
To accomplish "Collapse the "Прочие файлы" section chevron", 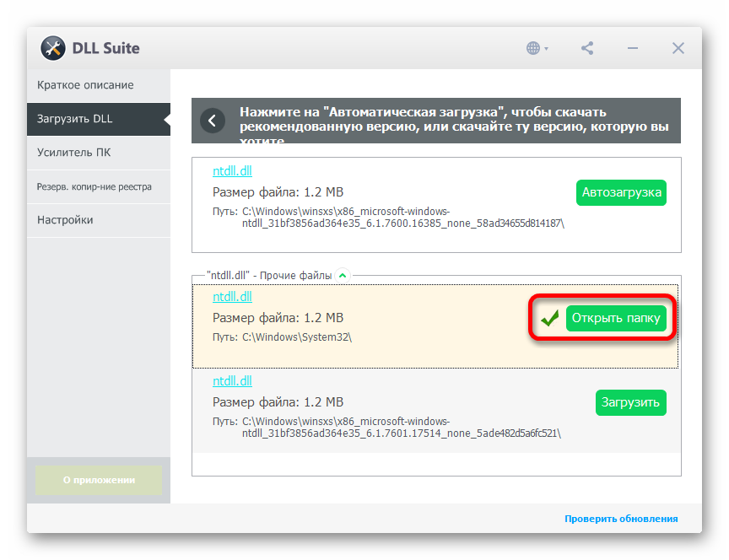I will tap(342, 275).
